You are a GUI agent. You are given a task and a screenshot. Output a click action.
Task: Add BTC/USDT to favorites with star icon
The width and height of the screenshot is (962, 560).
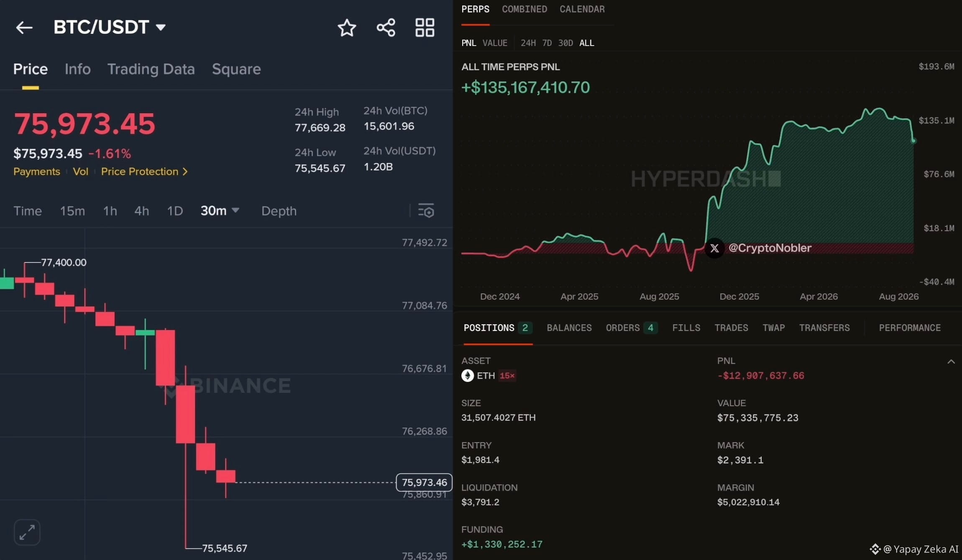(347, 28)
